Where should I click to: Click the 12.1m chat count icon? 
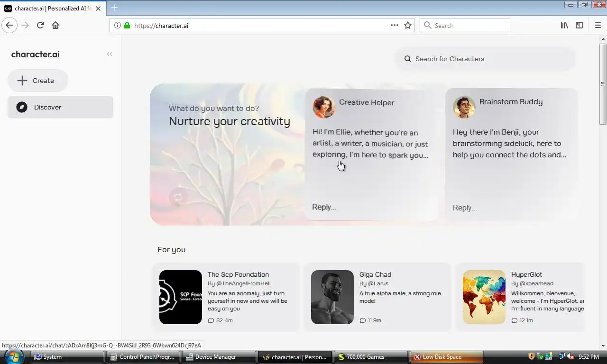515,320
